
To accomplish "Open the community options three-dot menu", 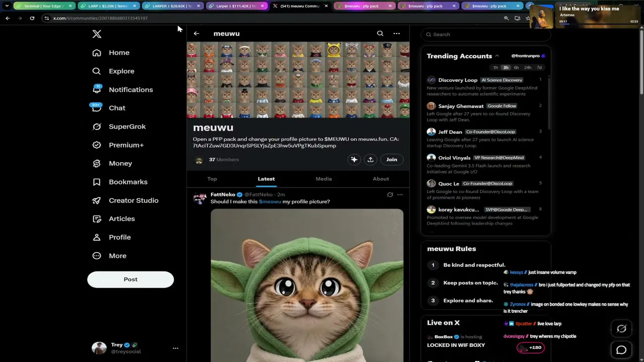I will pyautogui.click(x=396, y=34).
